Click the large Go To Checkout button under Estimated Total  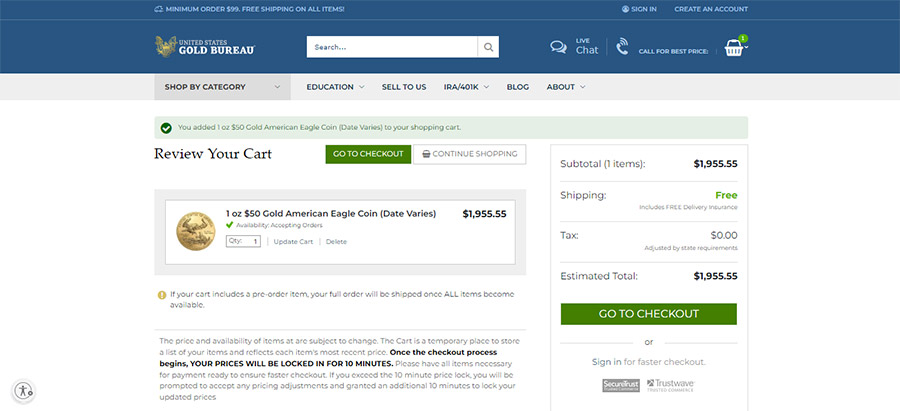649,314
